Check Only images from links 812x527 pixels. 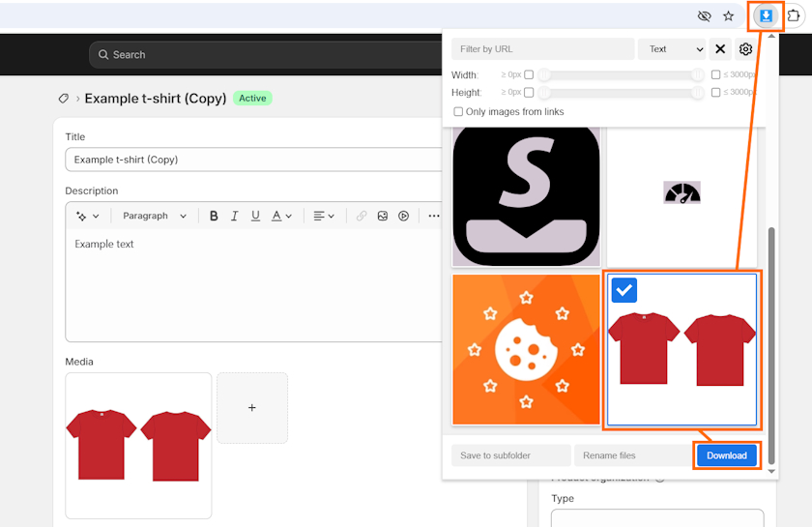[458, 112]
